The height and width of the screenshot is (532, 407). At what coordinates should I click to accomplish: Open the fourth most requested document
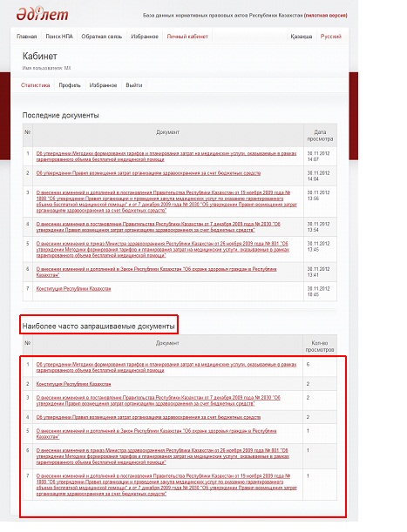148,417
